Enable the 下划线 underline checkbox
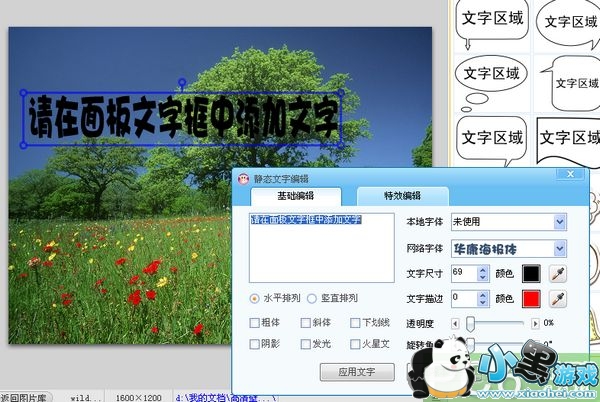 click(x=355, y=323)
